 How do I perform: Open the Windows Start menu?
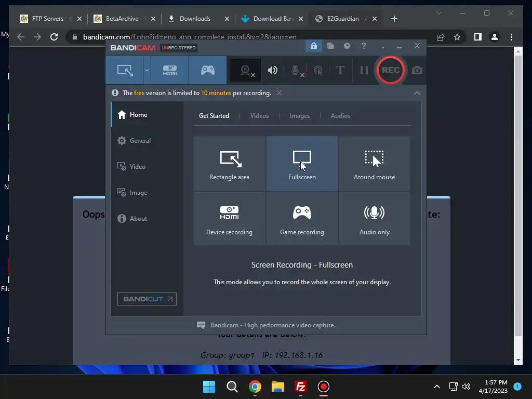tap(209, 387)
